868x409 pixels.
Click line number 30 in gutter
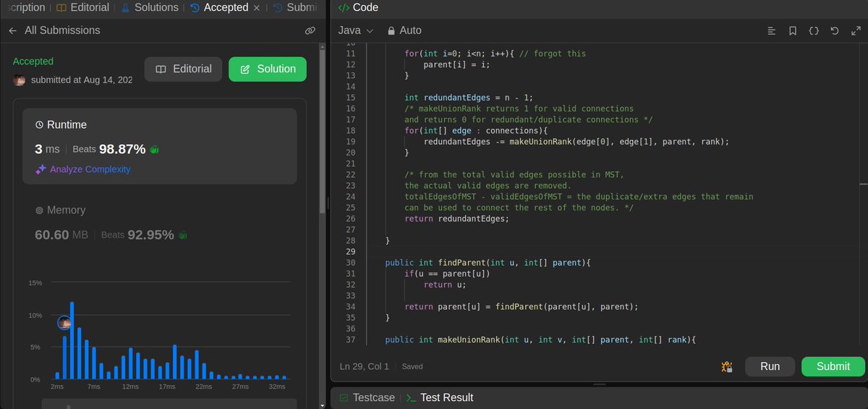coord(350,263)
